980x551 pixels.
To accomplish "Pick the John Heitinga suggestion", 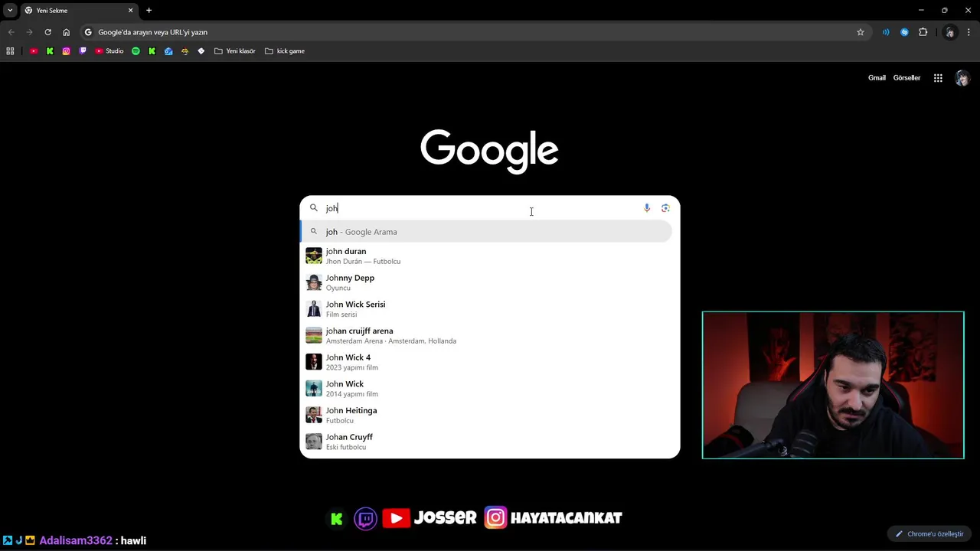I will [486, 415].
